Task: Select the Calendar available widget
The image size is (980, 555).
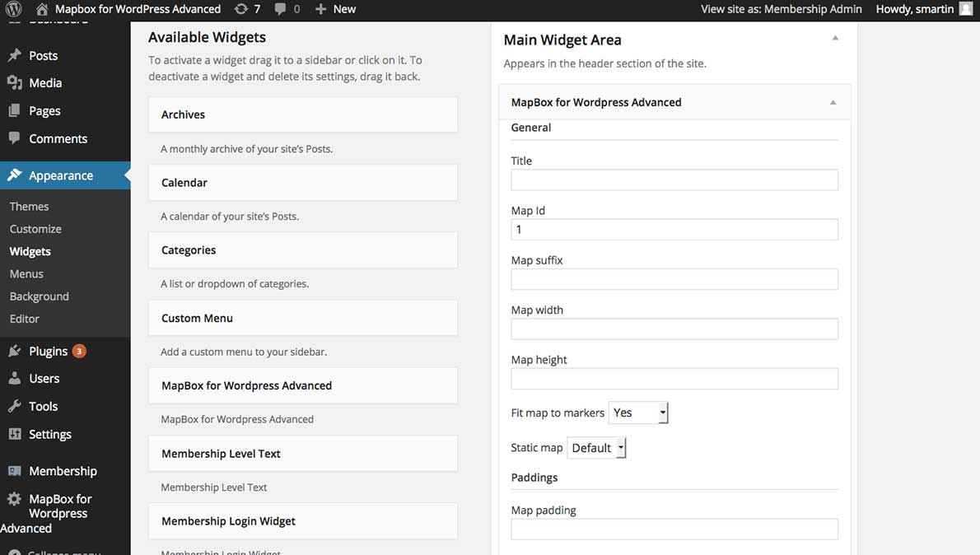Action: (x=302, y=183)
